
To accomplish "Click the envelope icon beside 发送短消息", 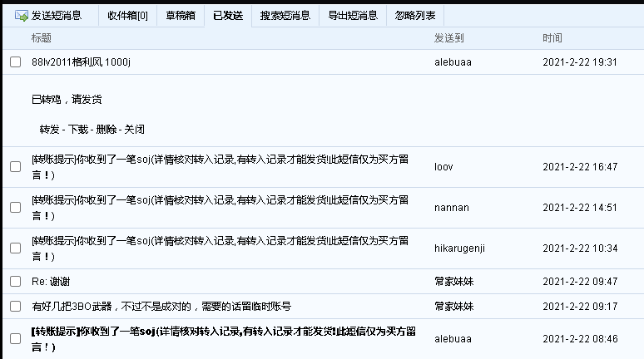I will [x=21, y=15].
